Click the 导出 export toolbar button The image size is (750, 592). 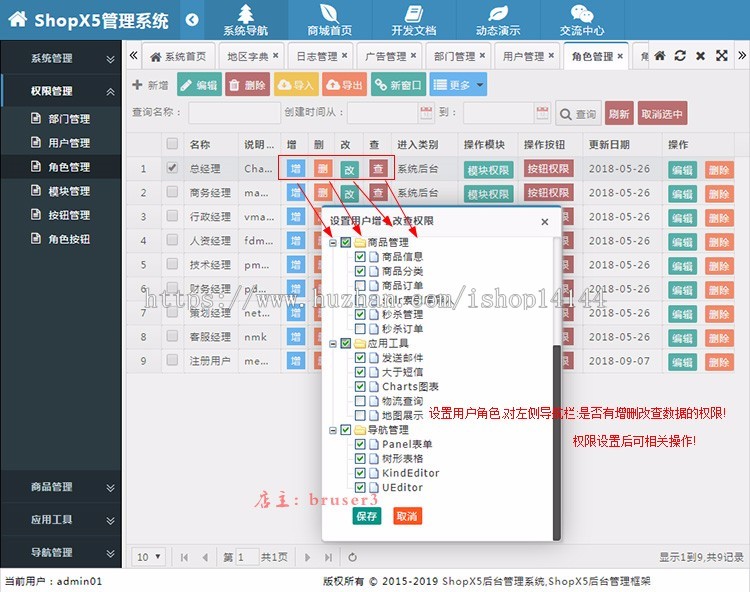344,85
